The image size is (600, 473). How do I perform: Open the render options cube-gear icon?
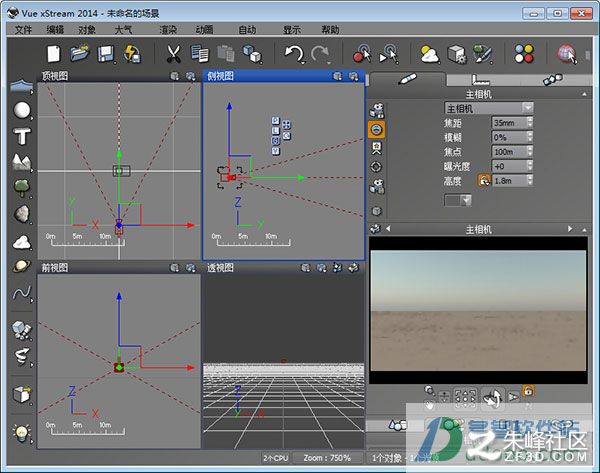[x=456, y=54]
